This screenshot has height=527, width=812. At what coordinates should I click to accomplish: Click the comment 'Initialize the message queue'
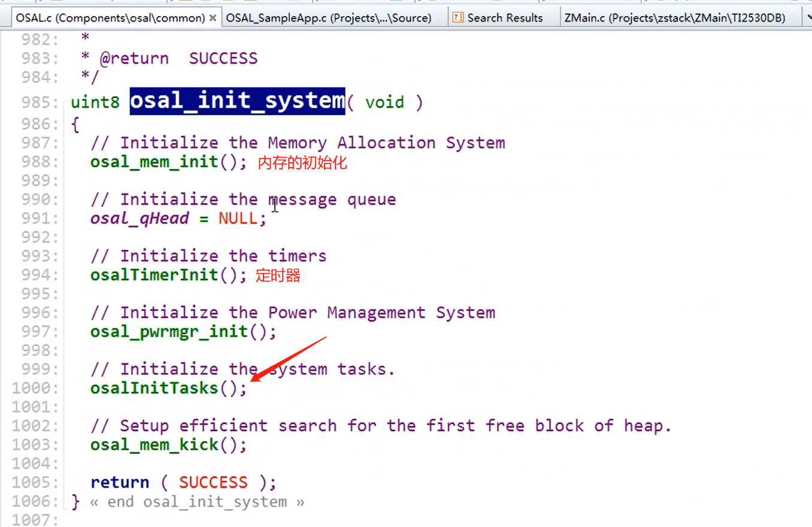coord(243,199)
